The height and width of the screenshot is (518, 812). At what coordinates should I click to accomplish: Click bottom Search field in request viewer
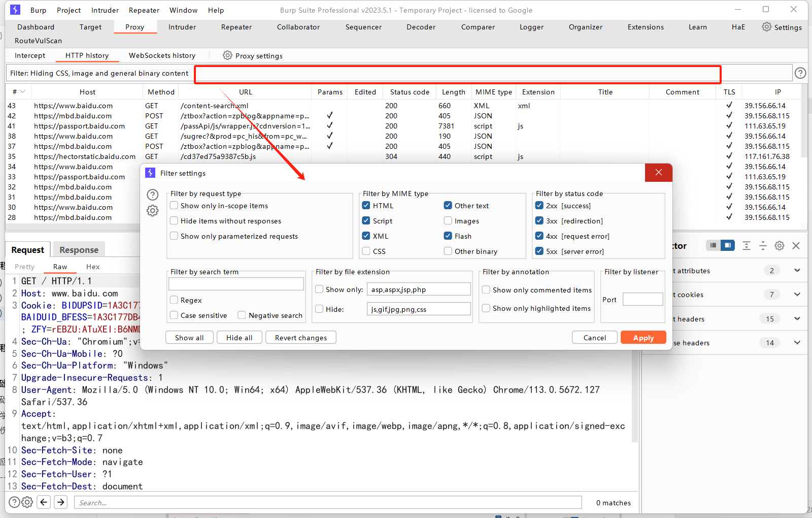pyautogui.click(x=328, y=503)
